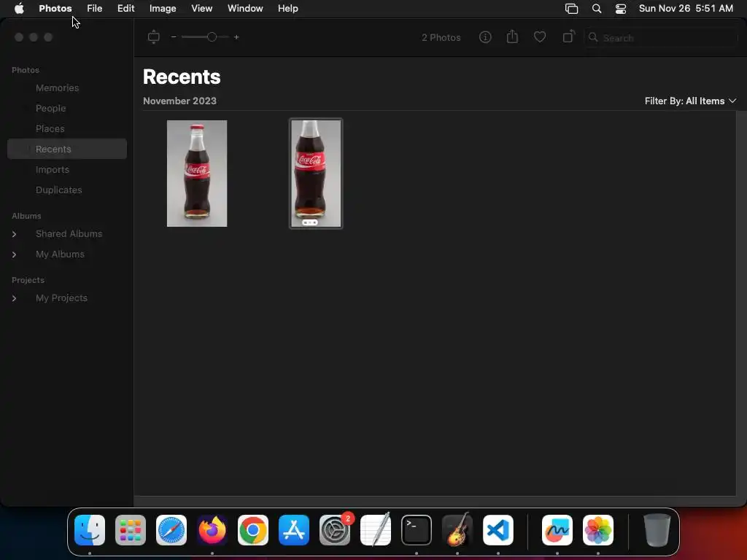Screen dimensions: 747x560
Task: Open the Edit menu
Action: (125, 9)
